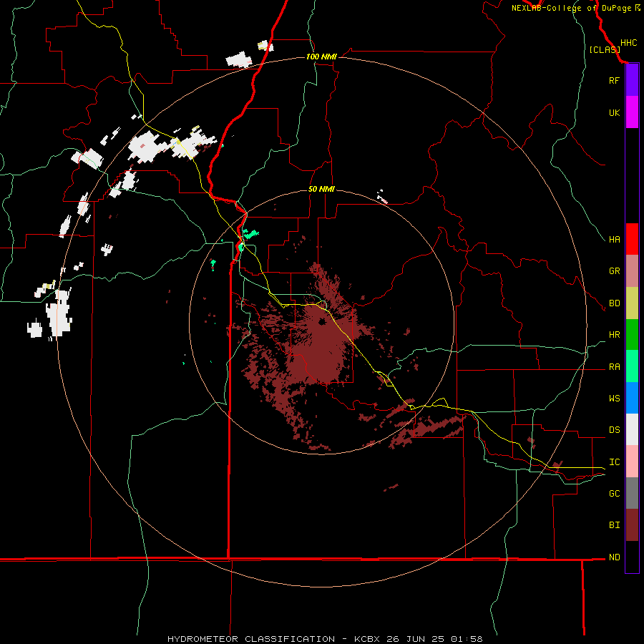Viewport: 644px width, 644px height.
Task: Click the red HA legend swatch
Action: pos(632,239)
